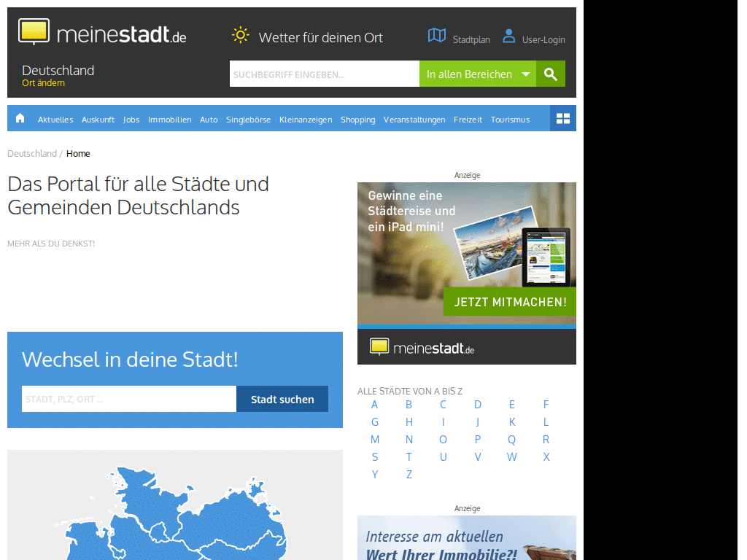This screenshot has width=747, height=560.
Task: Open the Veranstaltungen menu item
Action: pos(414,120)
